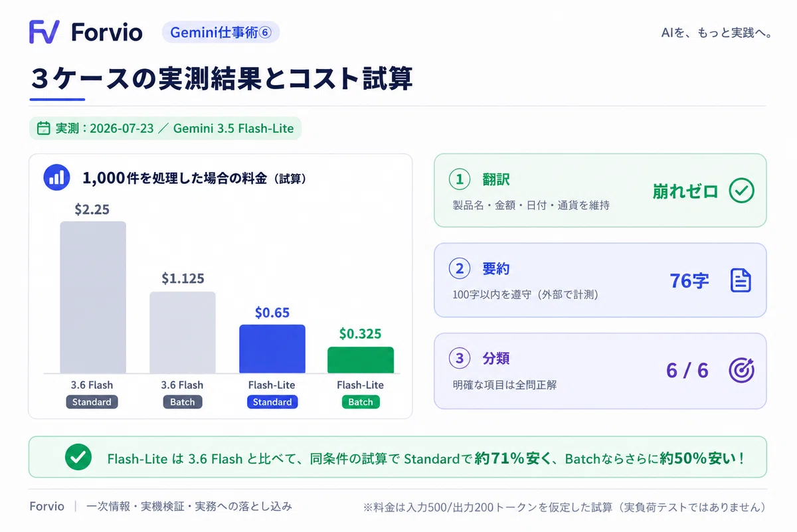Click the gray Standard tag under 3.6 Flash
The height and width of the screenshot is (532, 797).
92,402
